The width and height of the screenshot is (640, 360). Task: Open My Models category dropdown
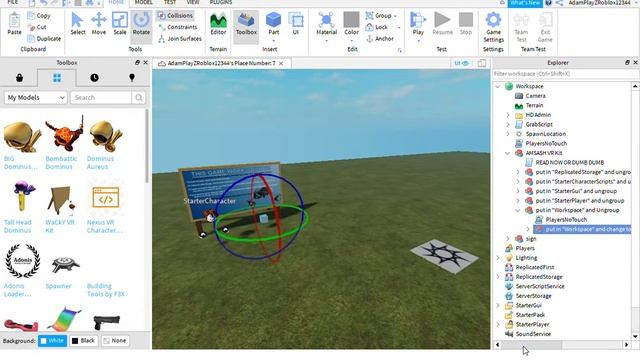pyautogui.click(x=36, y=98)
